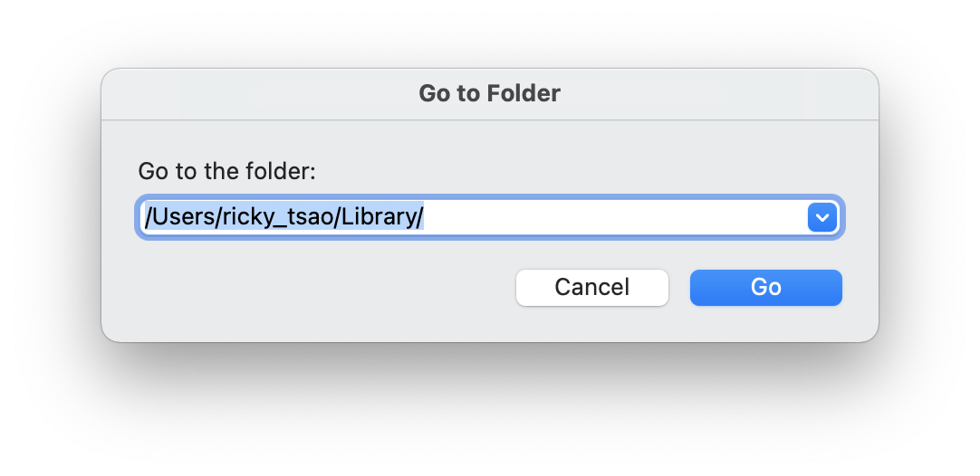
Task: Deselect the highlighted path by clicking its text
Action: pyautogui.click(x=284, y=217)
